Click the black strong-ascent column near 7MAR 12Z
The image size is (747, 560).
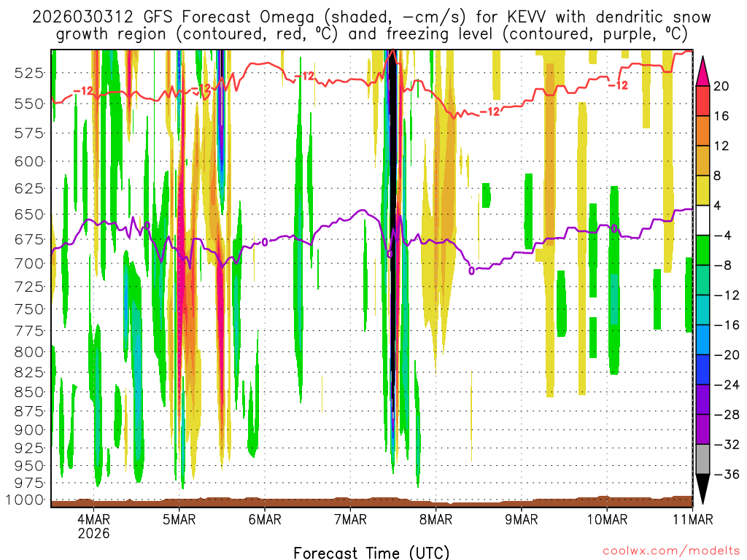point(392,214)
